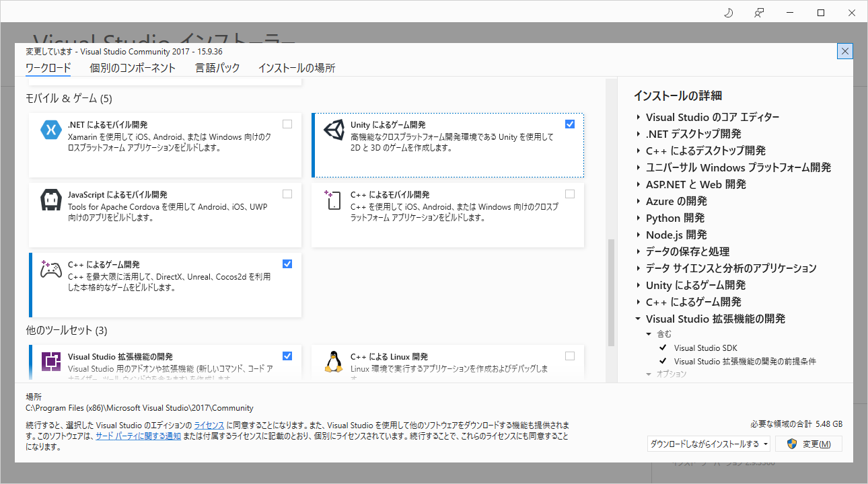Click the Linux penguin icon

coord(334,362)
